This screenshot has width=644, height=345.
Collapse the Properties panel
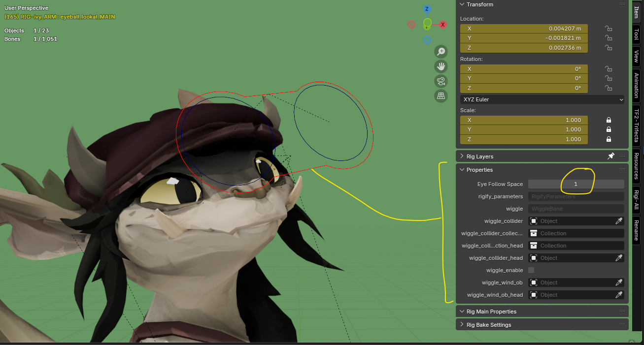[462, 170]
